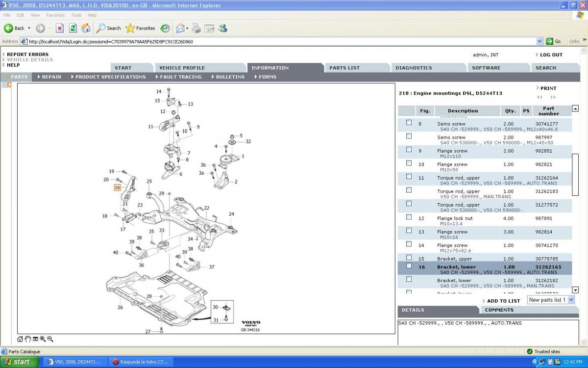
Task: Expand the REPAIR submenu
Action: pos(49,77)
